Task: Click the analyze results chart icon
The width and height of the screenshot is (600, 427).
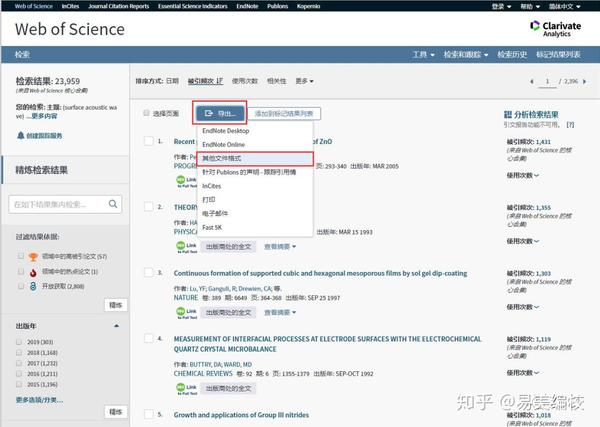Action: coord(507,114)
